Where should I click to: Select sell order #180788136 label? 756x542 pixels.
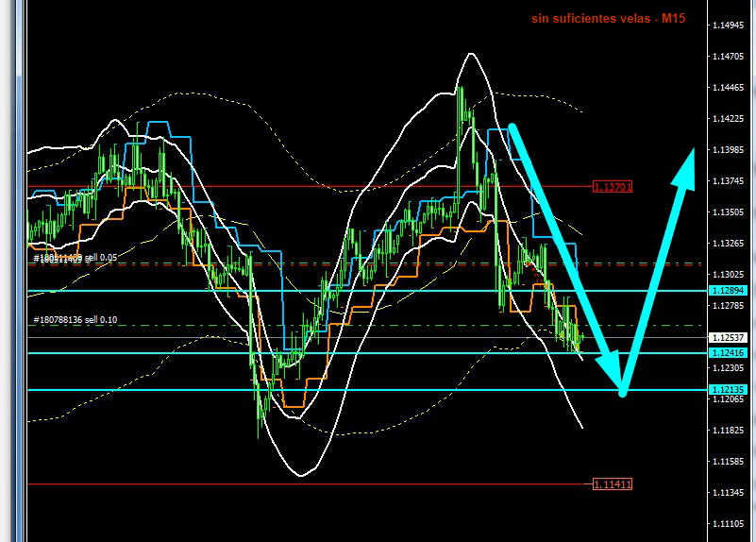(x=76, y=321)
